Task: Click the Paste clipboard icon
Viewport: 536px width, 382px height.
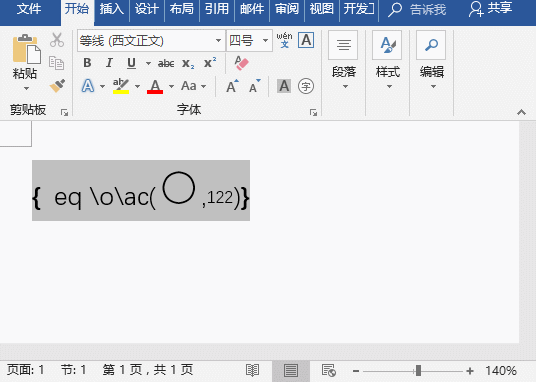Action: coord(26,49)
